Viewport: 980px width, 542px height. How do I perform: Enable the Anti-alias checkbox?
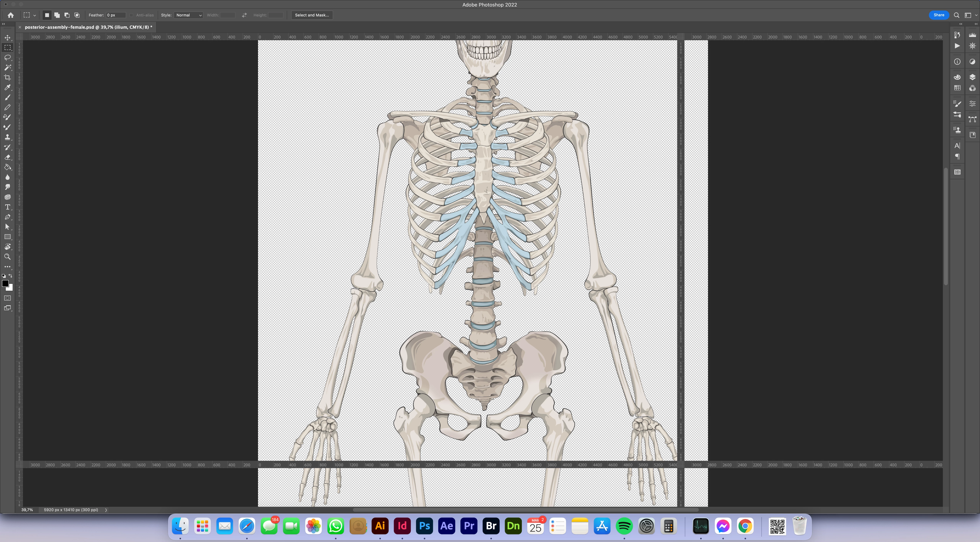point(131,15)
